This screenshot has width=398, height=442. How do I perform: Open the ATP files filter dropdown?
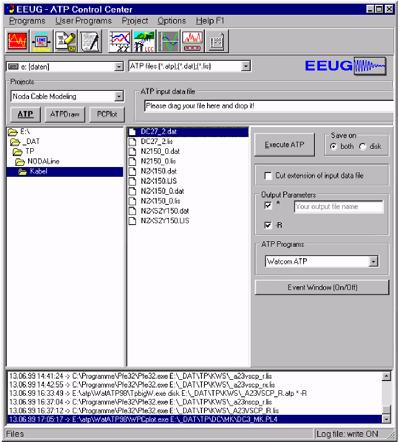click(x=246, y=66)
